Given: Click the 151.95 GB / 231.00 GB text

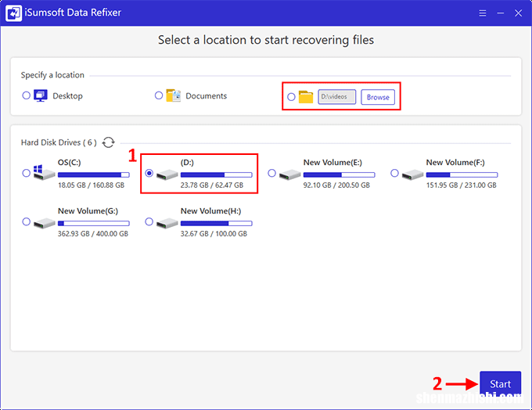Looking at the screenshot, I should (x=462, y=185).
